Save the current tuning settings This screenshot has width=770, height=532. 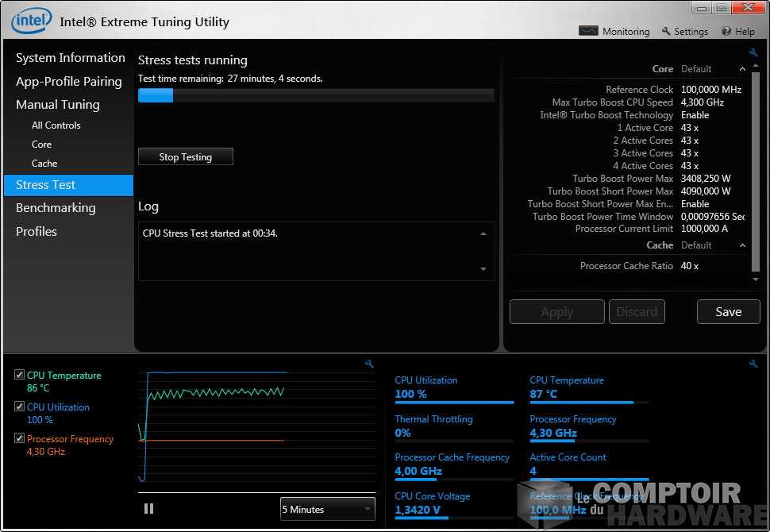[728, 311]
